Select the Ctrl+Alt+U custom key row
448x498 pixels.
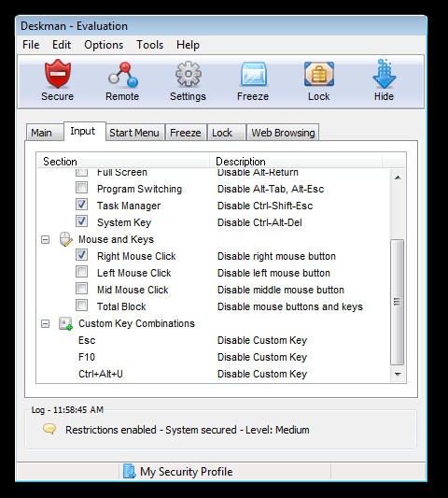click(x=215, y=374)
